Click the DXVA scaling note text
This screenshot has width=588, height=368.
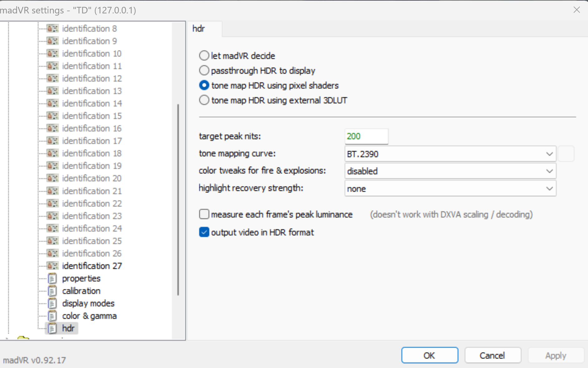[451, 215]
